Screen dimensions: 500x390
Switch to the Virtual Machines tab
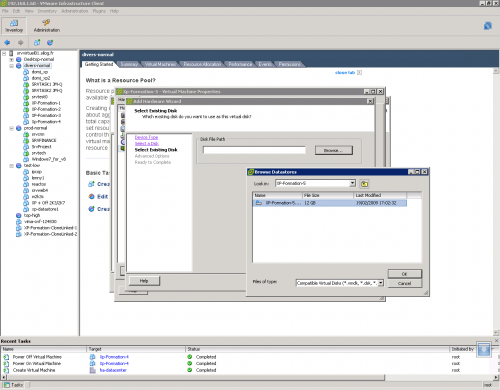[160, 64]
